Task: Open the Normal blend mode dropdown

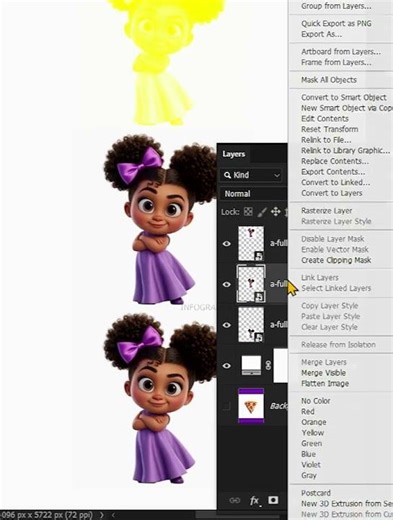Action: [x=253, y=194]
